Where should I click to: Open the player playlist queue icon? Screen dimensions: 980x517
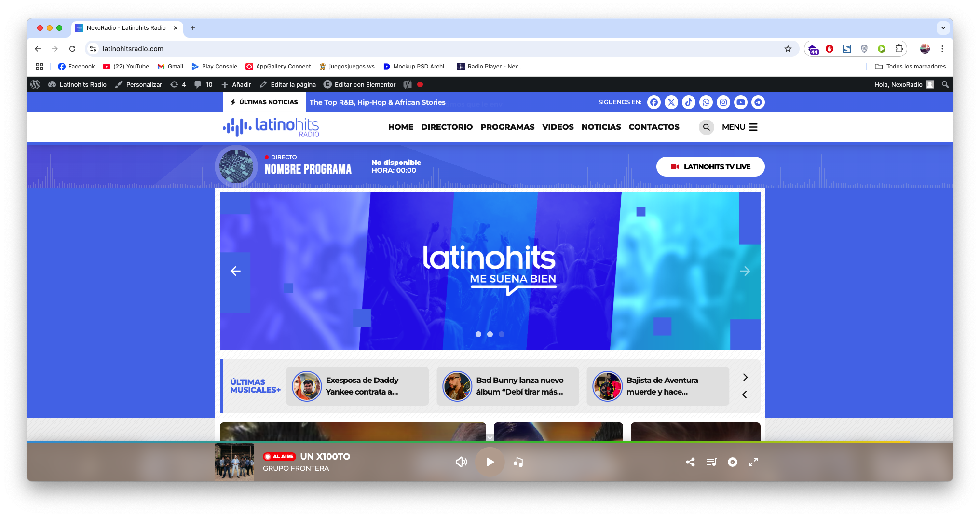711,462
